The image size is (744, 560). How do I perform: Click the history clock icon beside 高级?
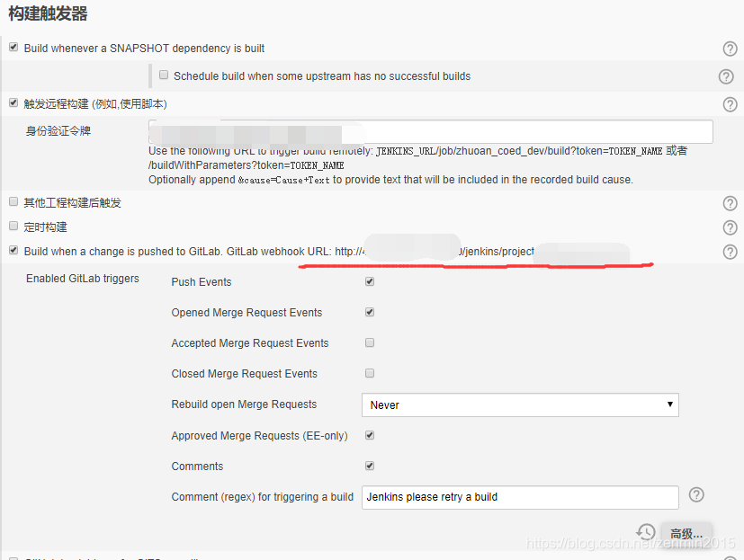(646, 532)
